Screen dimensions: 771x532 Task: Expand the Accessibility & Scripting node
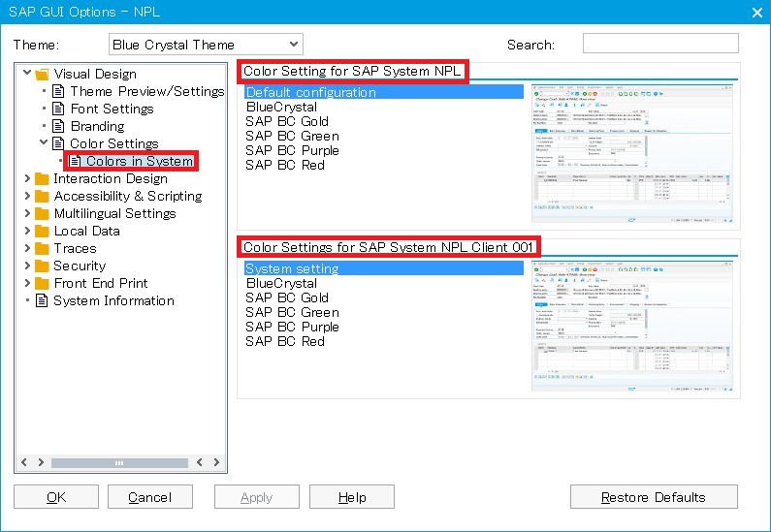(x=26, y=196)
